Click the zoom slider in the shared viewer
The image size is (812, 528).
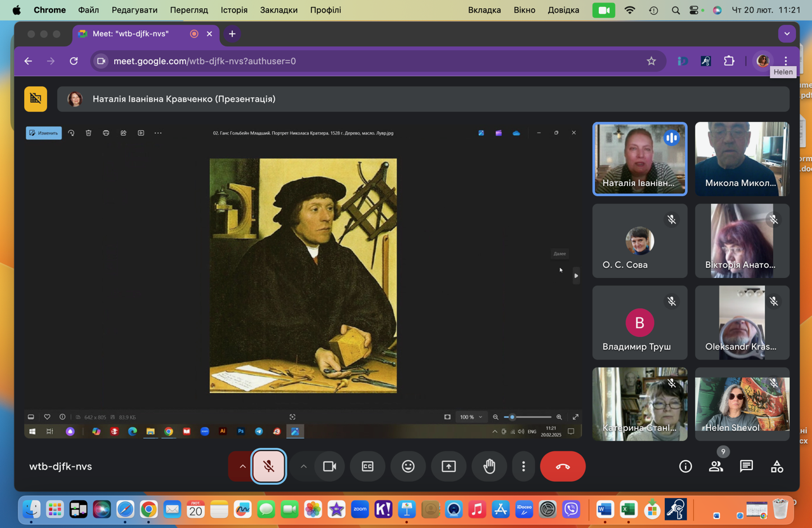[527, 417]
